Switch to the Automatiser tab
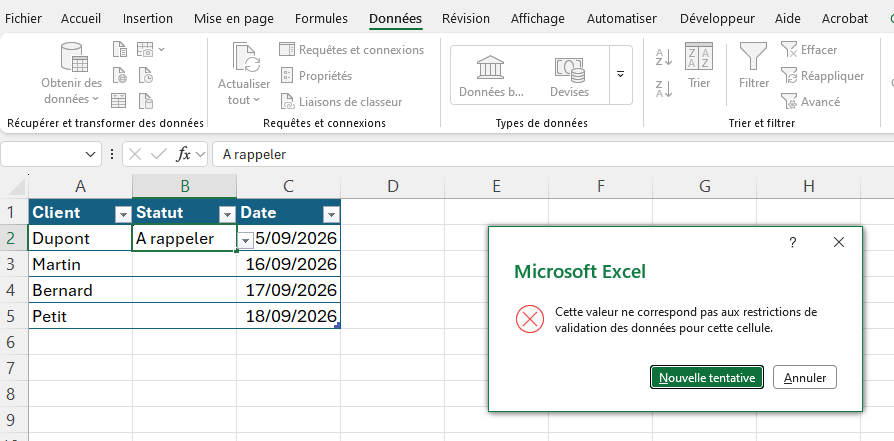The height and width of the screenshot is (441, 894). click(622, 18)
